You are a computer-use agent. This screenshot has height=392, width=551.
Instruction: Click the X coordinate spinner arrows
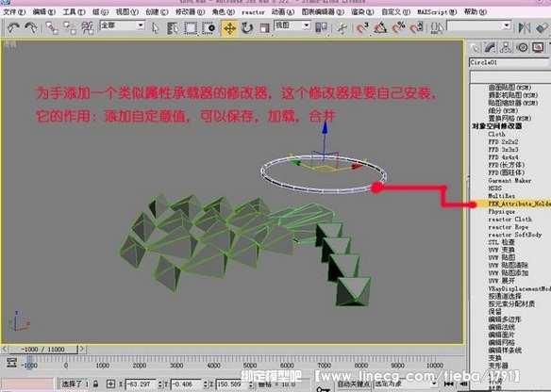pos(159,384)
